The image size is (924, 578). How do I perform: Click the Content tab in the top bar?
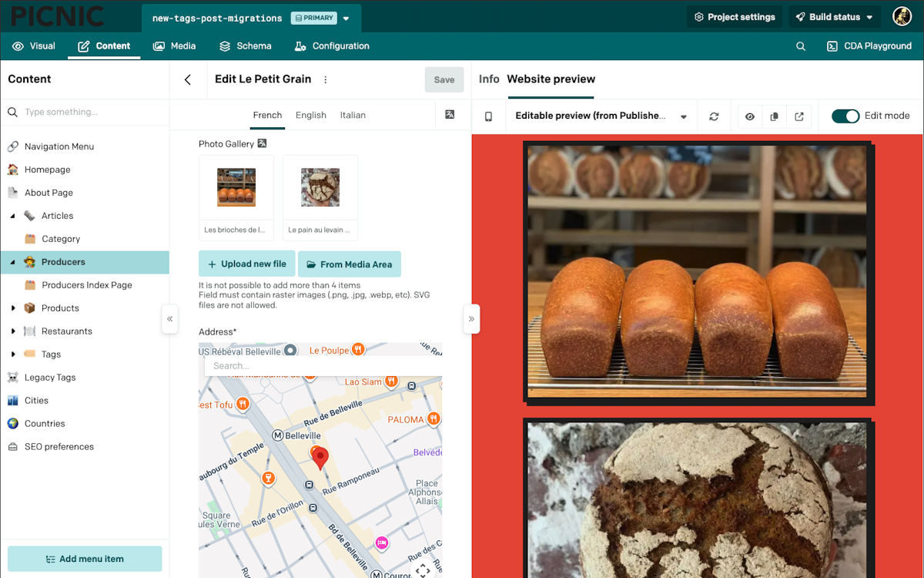[x=104, y=46]
